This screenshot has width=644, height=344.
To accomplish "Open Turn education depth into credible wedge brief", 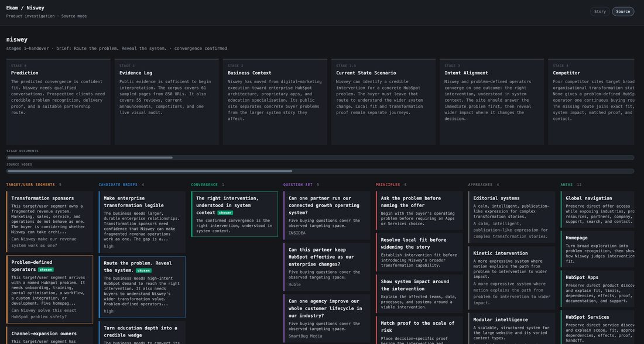I will pyautogui.click(x=142, y=332).
